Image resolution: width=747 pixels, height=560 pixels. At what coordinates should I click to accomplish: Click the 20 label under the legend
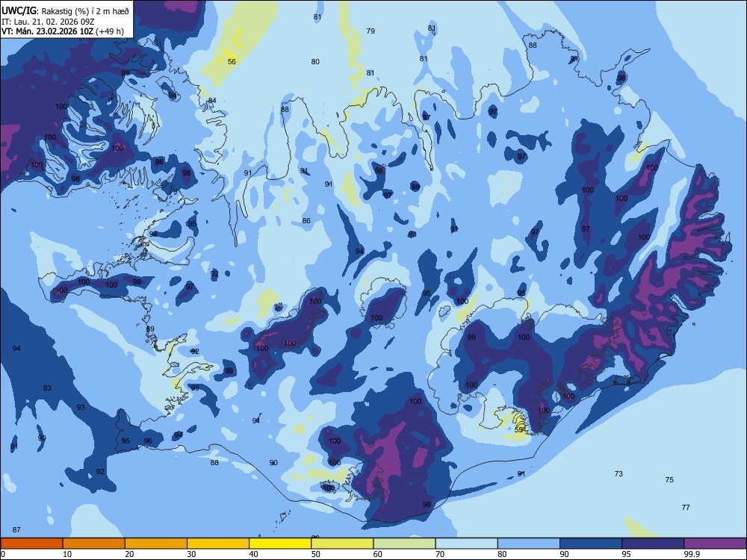click(x=129, y=554)
